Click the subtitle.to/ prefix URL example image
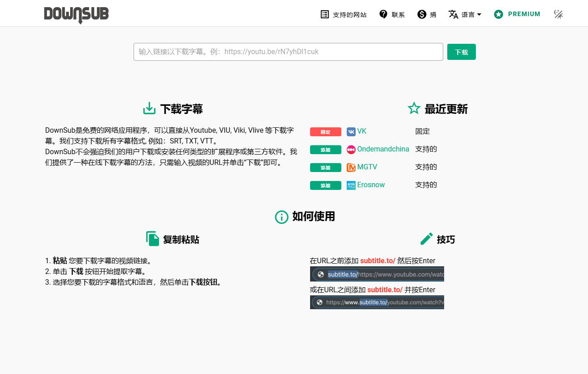 [x=377, y=274]
